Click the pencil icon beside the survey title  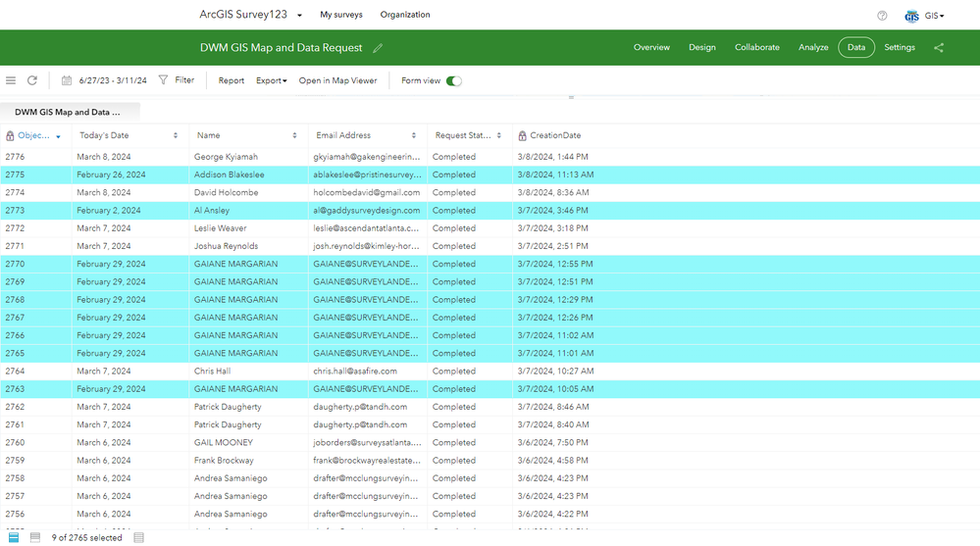tap(378, 48)
